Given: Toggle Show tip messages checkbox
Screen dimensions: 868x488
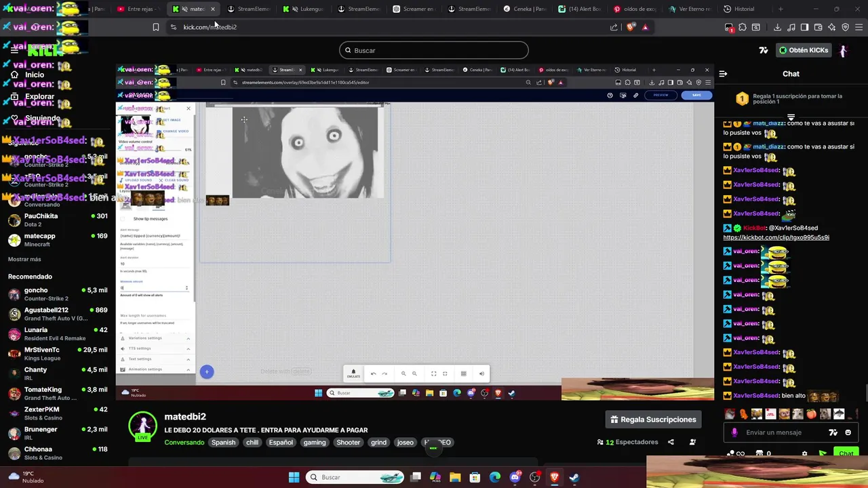Looking at the screenshot, I should click(x=123, y=219).
